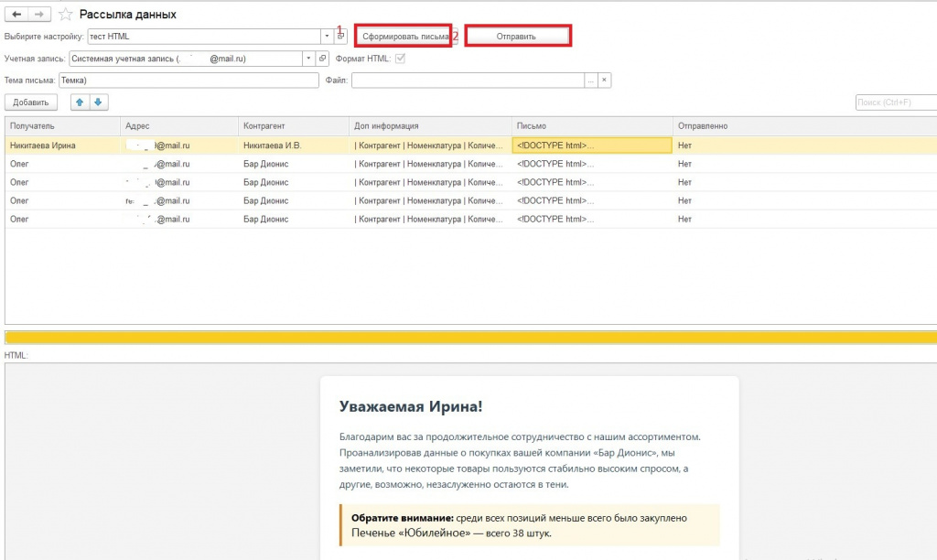Focus the 'Тема письма' input field

188,81
